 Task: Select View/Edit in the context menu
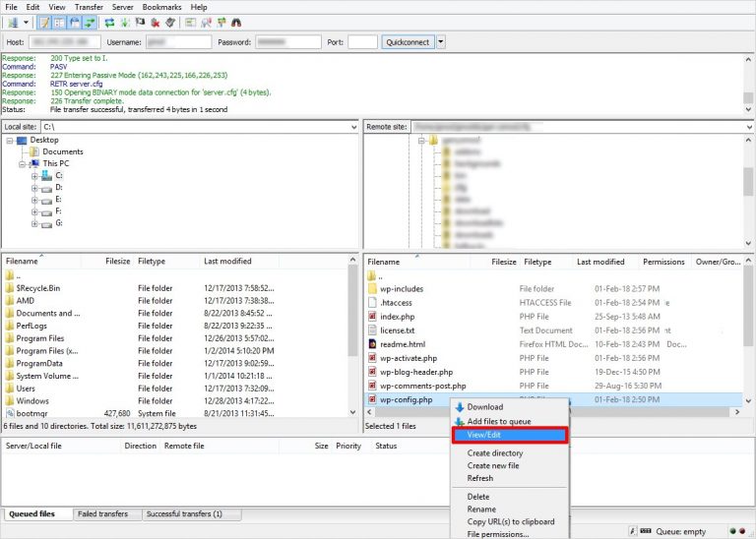click(x=509, y=434)
